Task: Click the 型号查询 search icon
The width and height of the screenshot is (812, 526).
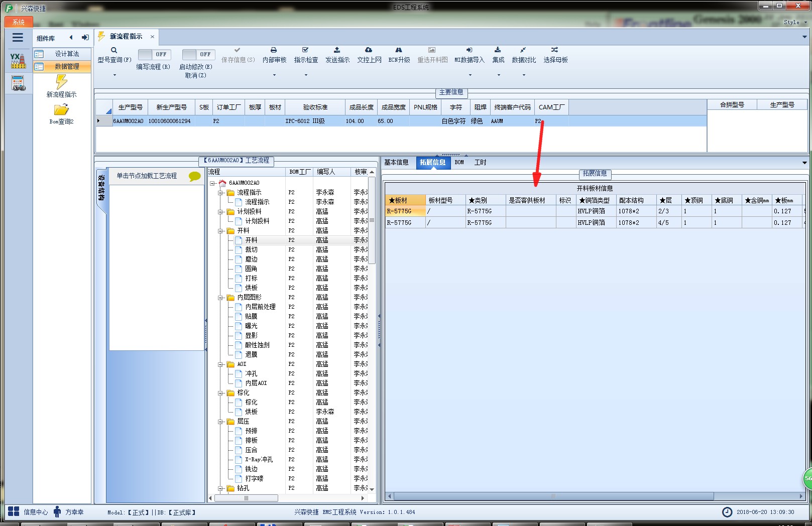Action: click(x=114, y=50)
